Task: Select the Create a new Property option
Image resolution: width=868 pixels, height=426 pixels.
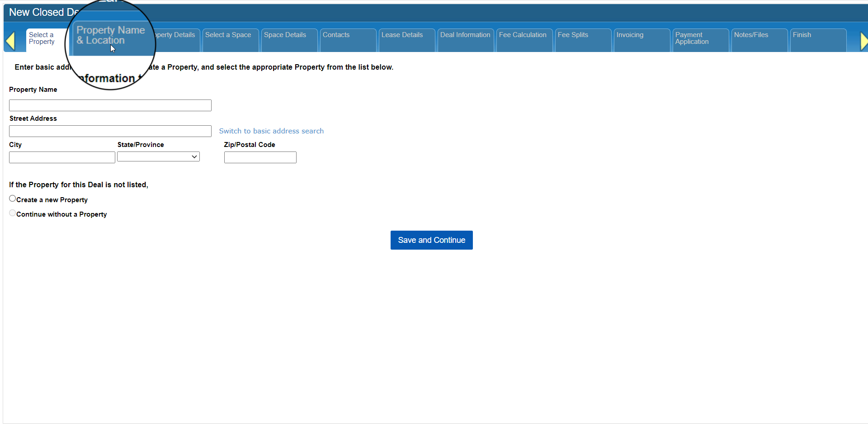Action: pos(13,199)
